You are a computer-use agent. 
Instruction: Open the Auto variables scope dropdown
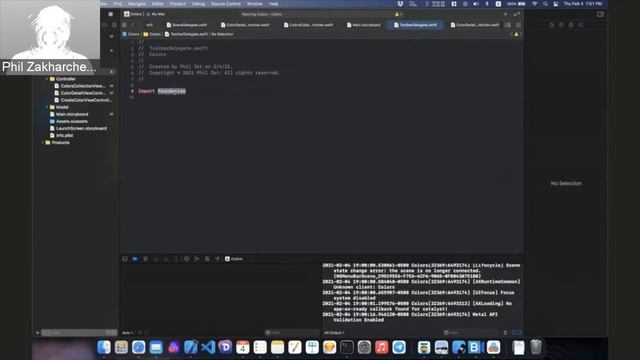128,333
